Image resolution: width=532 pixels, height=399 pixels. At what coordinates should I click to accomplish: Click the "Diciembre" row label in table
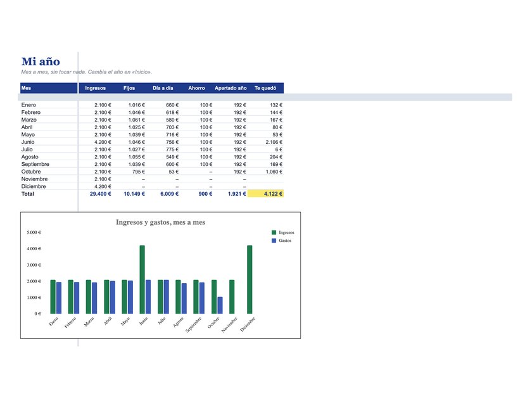(x=34, y=187)
